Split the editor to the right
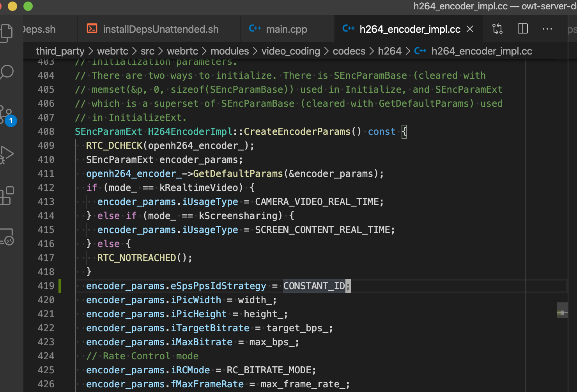The width and height of the screenshot is (577, 392). 522,29
